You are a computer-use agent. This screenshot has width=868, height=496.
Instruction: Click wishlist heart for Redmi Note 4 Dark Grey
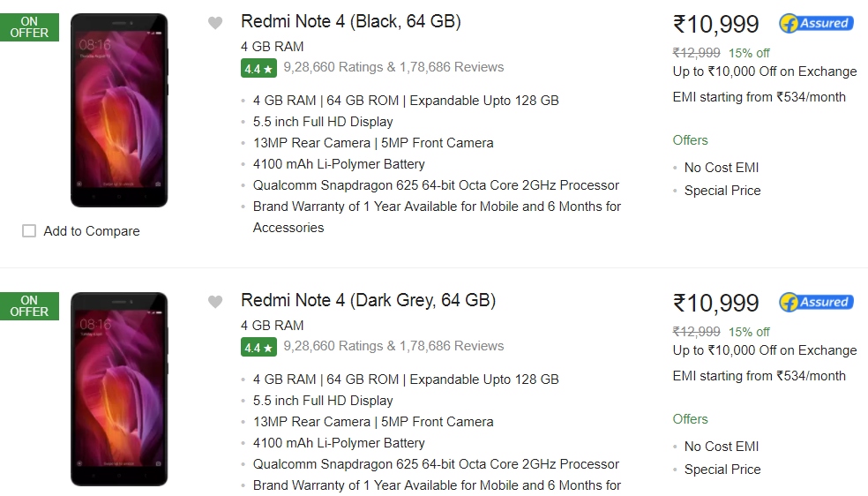tap(215, 302)
